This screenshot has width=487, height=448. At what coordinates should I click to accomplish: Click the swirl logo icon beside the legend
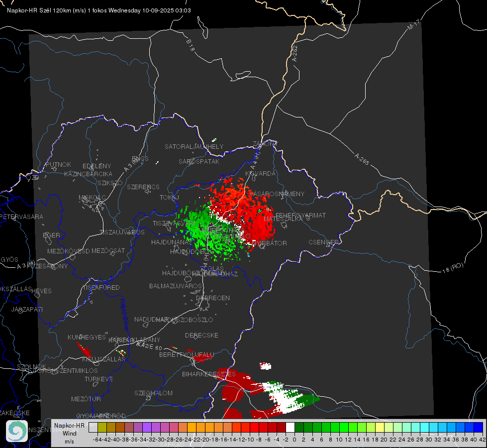coord(17,431)
